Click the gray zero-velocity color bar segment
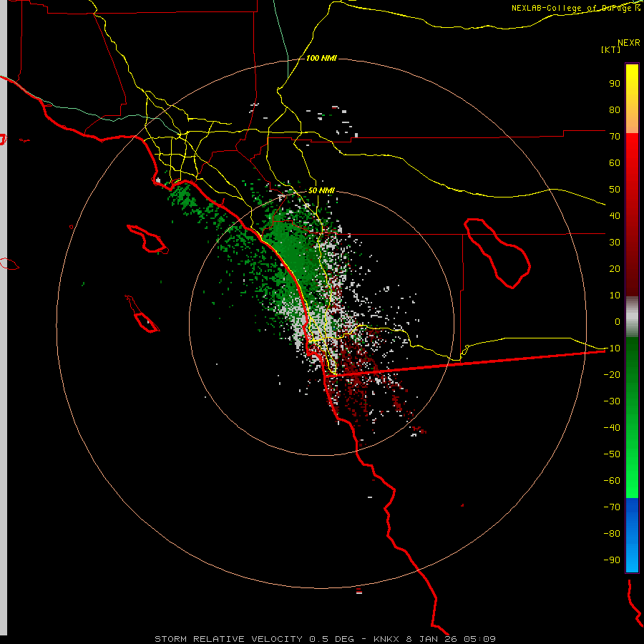 coord(632,317)
